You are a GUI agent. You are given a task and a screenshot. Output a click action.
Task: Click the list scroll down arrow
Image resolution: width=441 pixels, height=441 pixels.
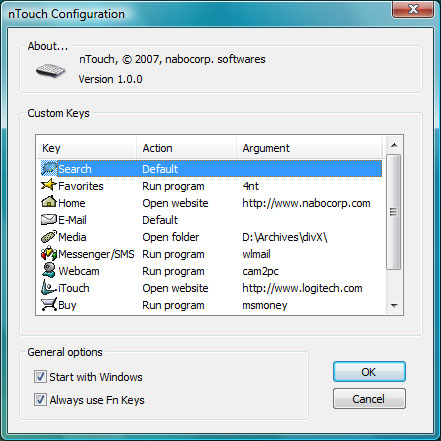pos(394,305)
